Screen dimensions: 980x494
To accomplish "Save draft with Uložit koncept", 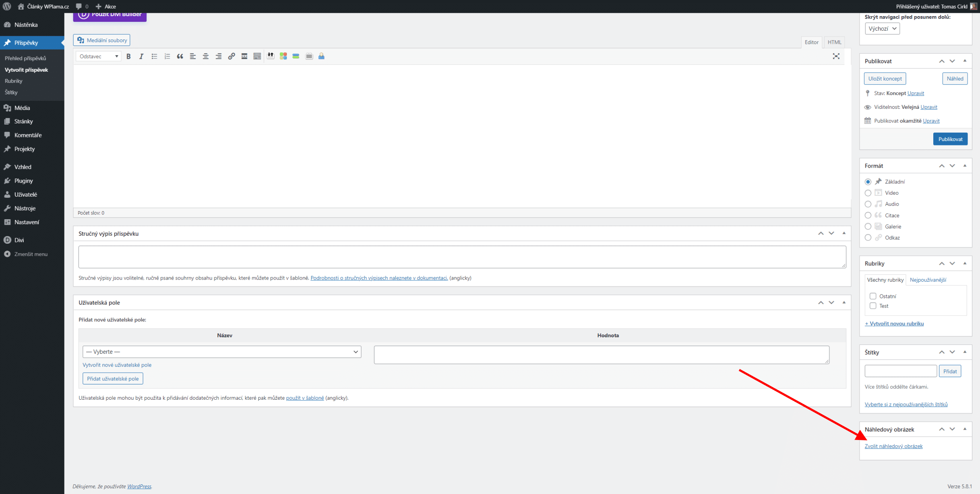I will tap(885, 79).
